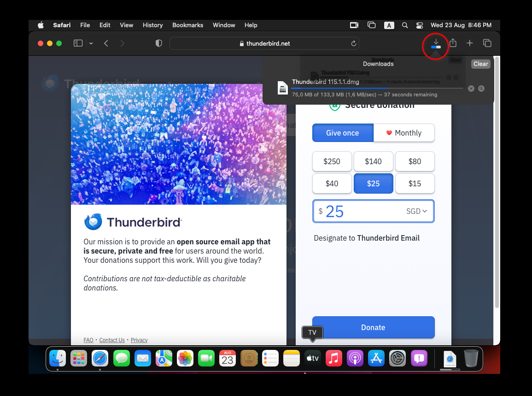Click the privacy report shield icon
Image resolution: width=532 pixels, height=396 pixels.
click(x=158, y=43)
